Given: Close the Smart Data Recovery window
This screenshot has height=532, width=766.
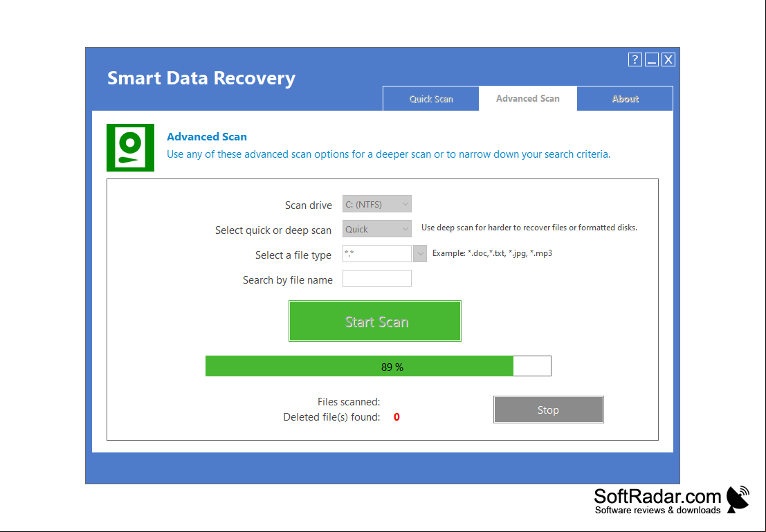Looking at the screenshot, I should (x=668, y=59).
